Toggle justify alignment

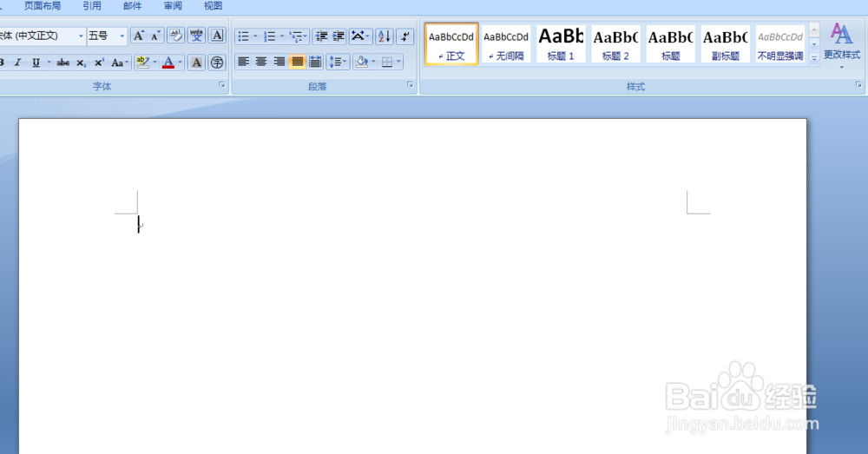(297, 62)
